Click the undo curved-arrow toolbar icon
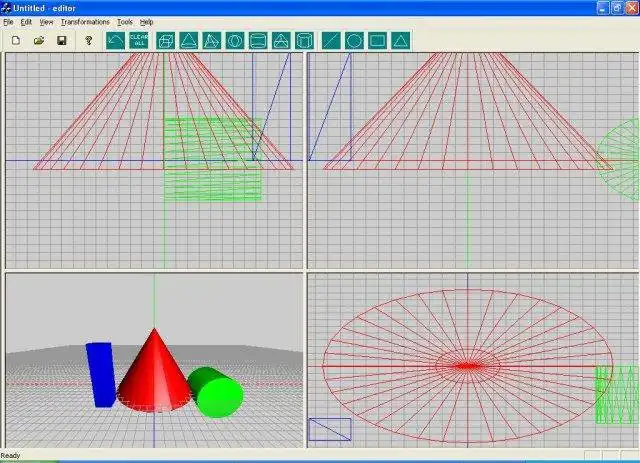 pyautogui.click(x=116, y=41)
